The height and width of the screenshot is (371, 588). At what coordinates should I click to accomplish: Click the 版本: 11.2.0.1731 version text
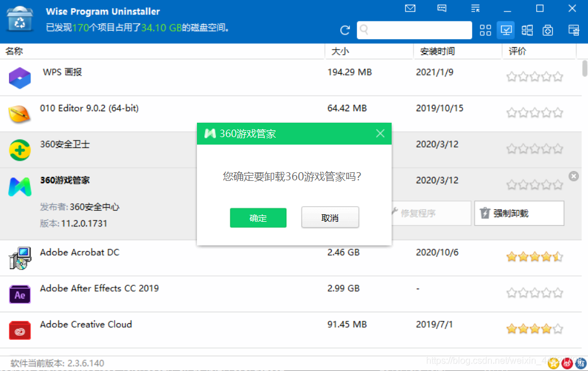coord(74,223)
